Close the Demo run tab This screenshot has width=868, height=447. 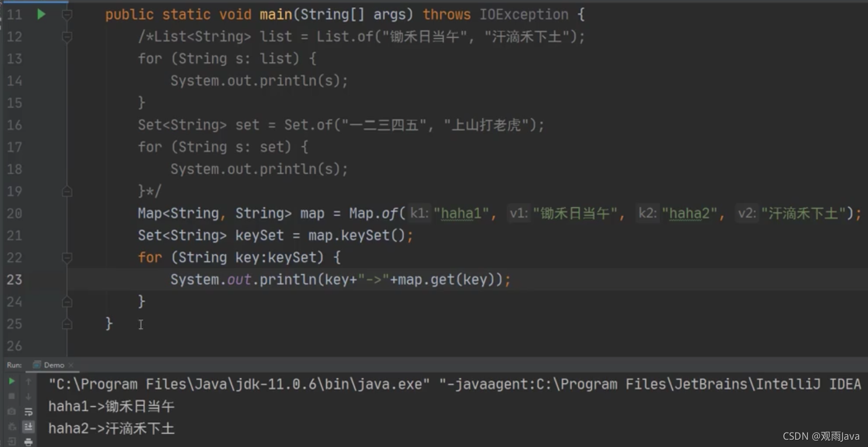(x=71, y=365)
